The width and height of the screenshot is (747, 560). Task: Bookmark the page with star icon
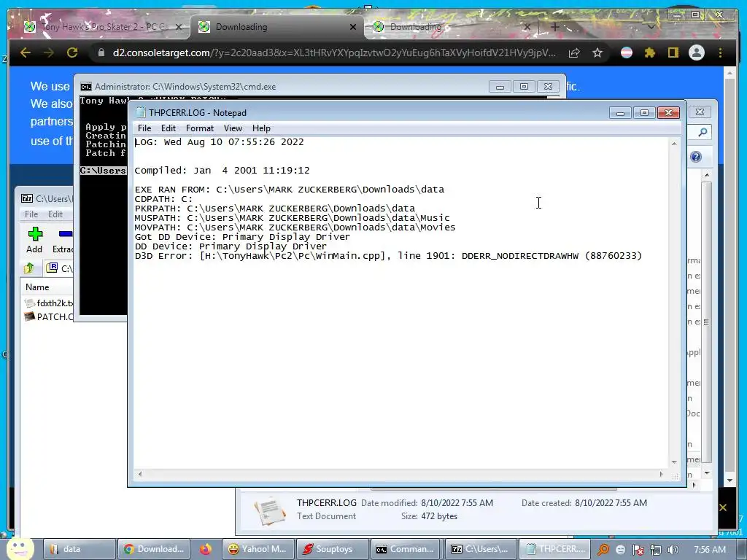tap(597, 52)
